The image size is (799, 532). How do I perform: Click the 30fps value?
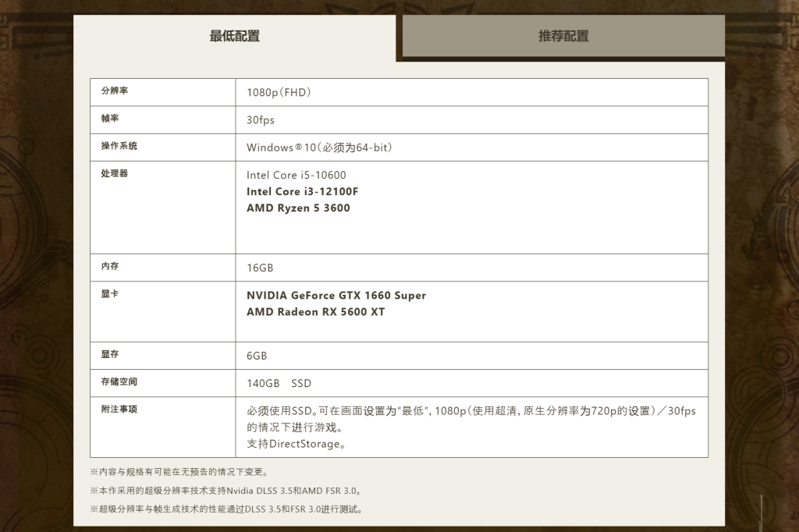261,120
